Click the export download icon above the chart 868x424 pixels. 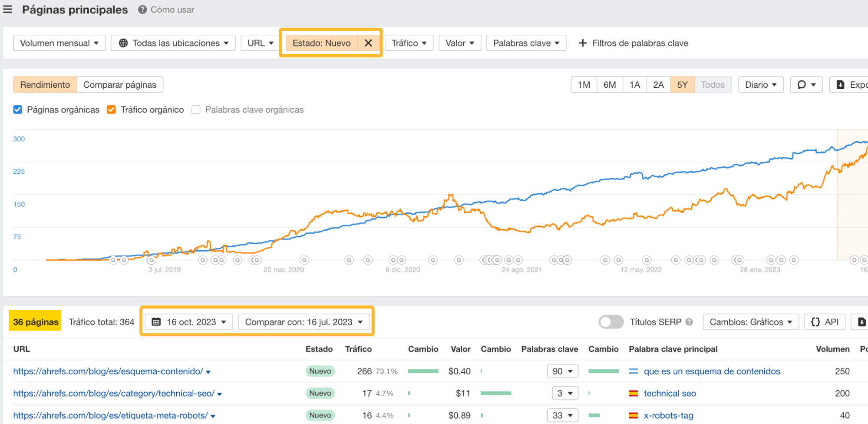pos(842,84)
